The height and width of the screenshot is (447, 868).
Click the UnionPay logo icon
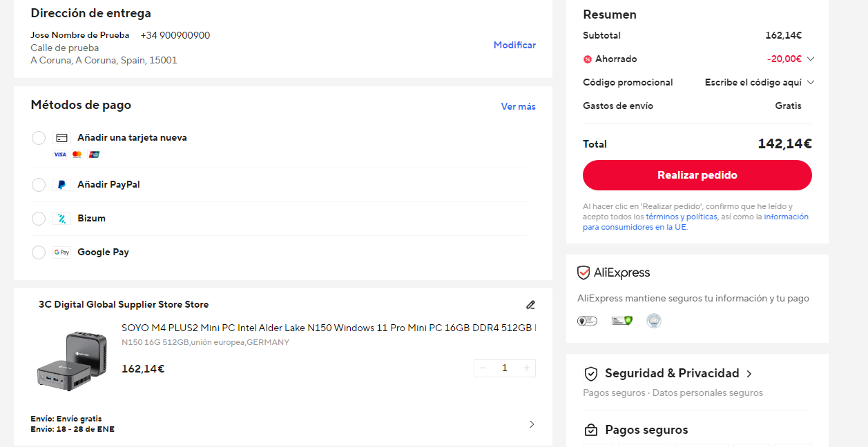(95, 155)
